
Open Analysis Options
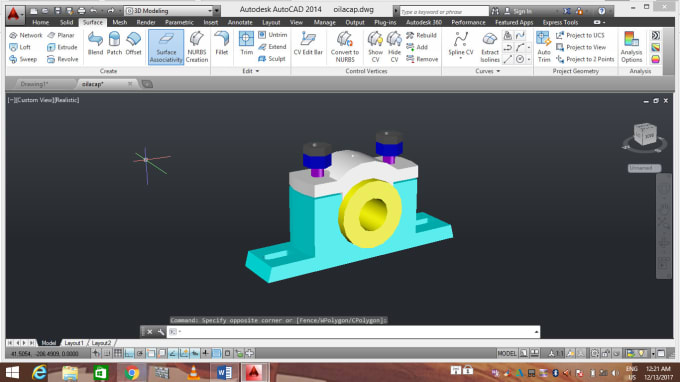pyautogui.click(x=631, y=47)
